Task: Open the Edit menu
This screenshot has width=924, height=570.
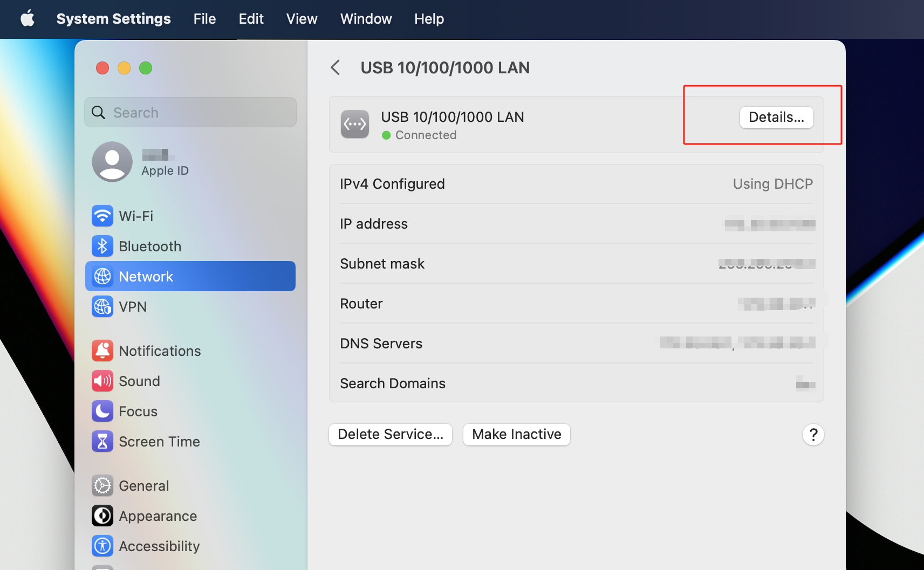Action: tap(251, 19)
